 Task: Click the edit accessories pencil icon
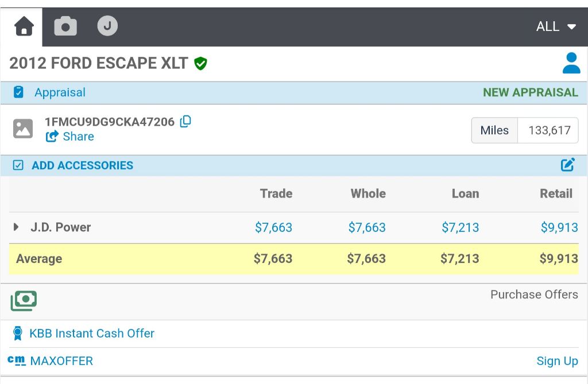(x=568, y=165)
